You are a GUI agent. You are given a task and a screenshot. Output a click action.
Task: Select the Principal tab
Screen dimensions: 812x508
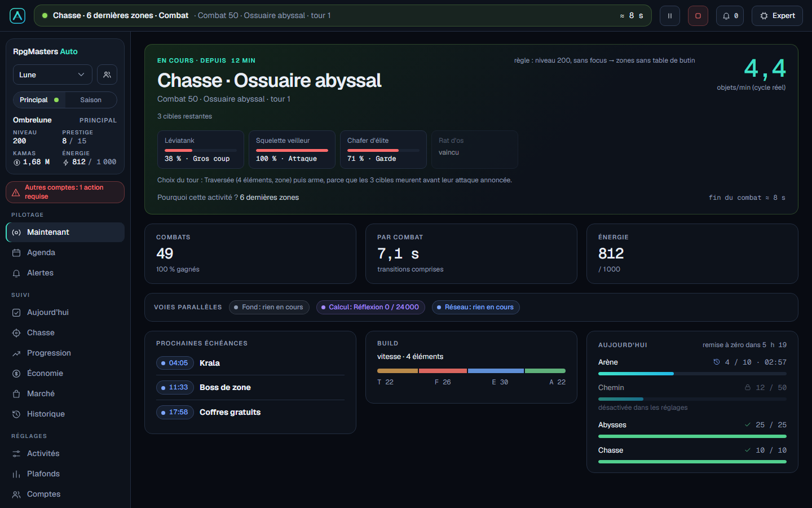pos(39,100)
